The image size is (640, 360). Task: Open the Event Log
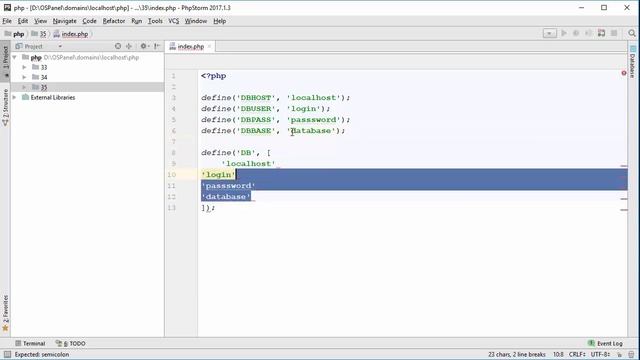click(x=605, y=343)
